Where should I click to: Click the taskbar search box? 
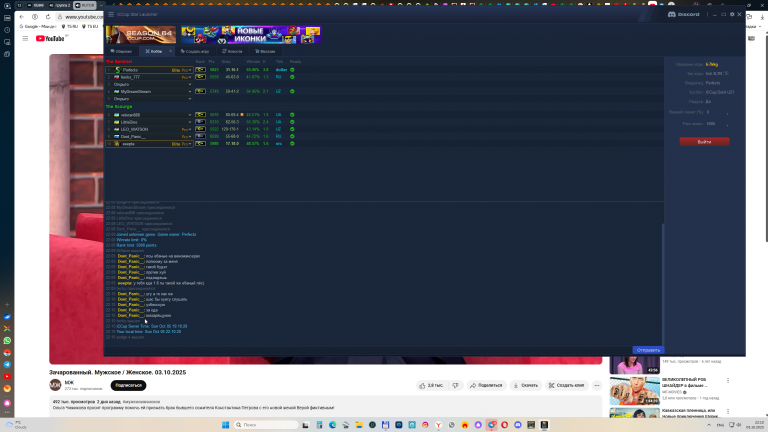tap(266, 425)
